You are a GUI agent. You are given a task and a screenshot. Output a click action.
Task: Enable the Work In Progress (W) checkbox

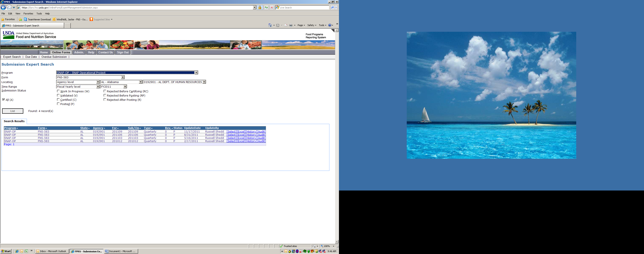click(58, 91)
